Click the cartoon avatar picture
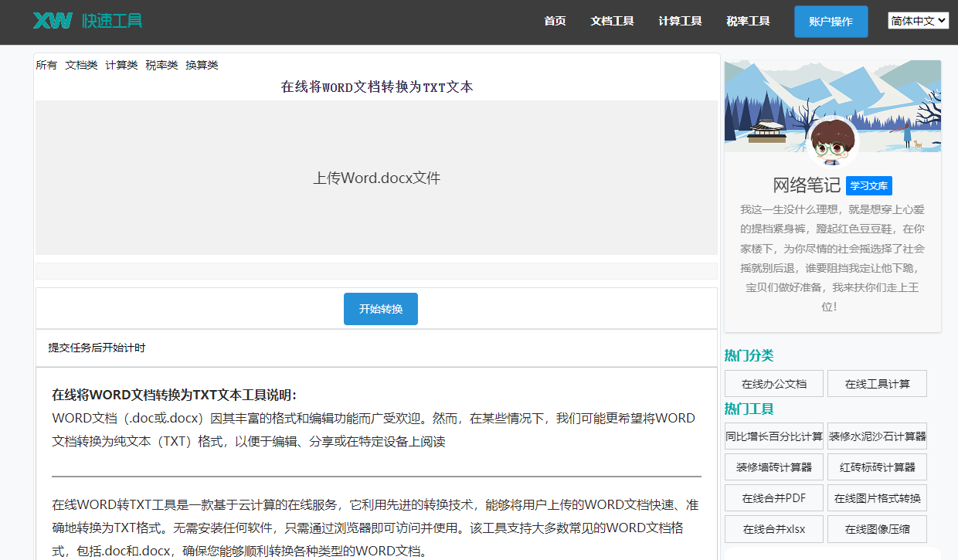This screenshot has height=560, width=958. (832, 143)
